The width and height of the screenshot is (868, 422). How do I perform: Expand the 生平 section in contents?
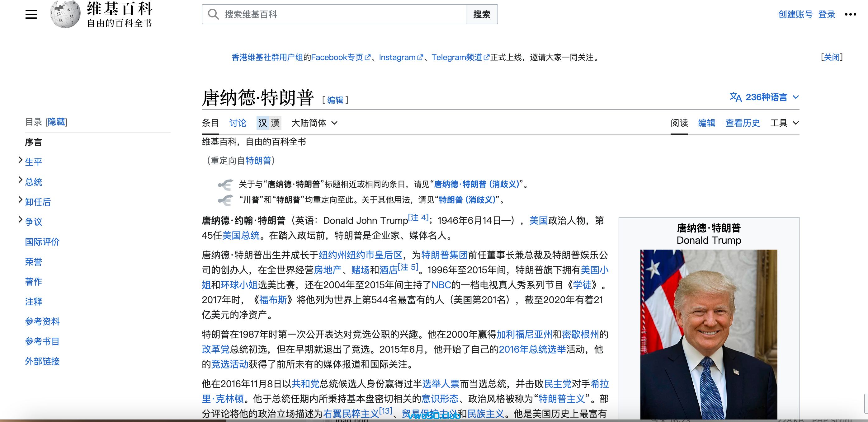(20, 160)
